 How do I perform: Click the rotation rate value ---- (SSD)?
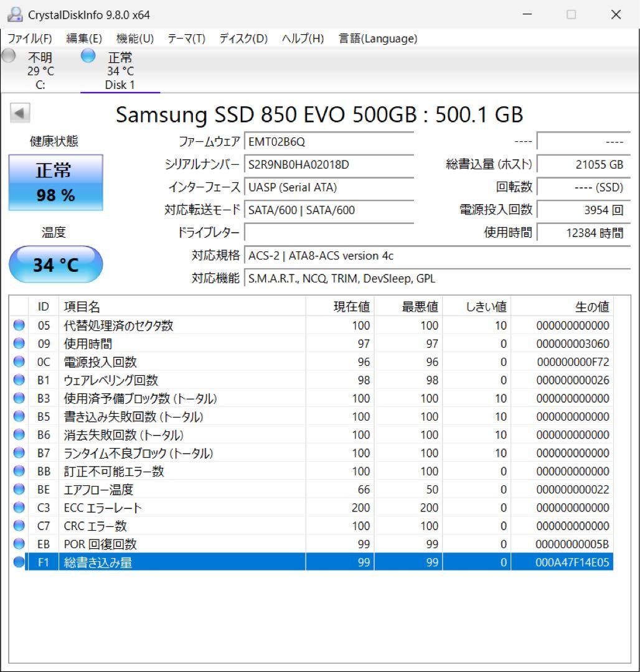coord(583,187)
